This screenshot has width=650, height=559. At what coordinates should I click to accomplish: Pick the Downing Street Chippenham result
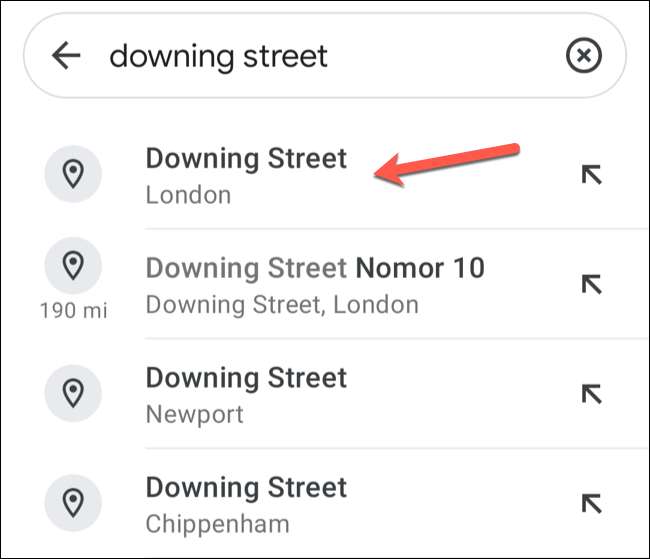(246, 488)
